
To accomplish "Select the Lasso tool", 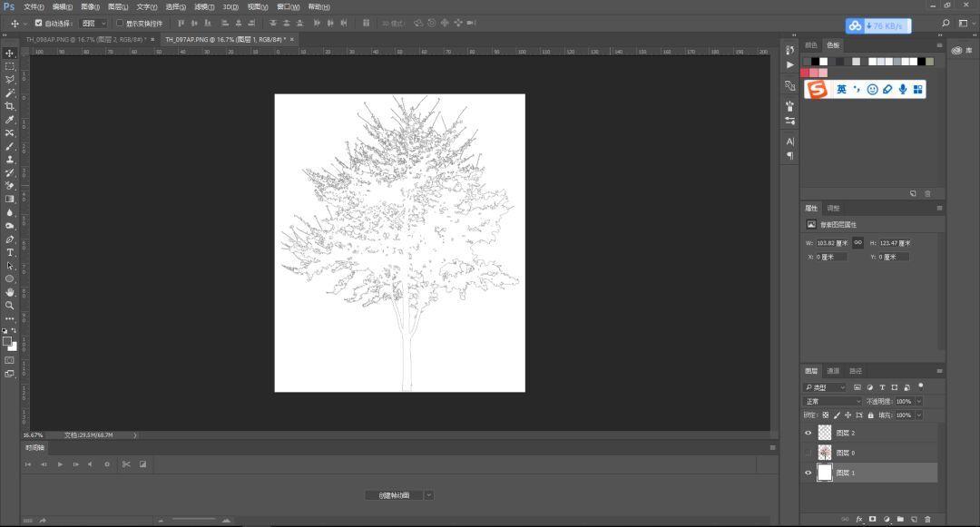I will [x=9, y=80].
